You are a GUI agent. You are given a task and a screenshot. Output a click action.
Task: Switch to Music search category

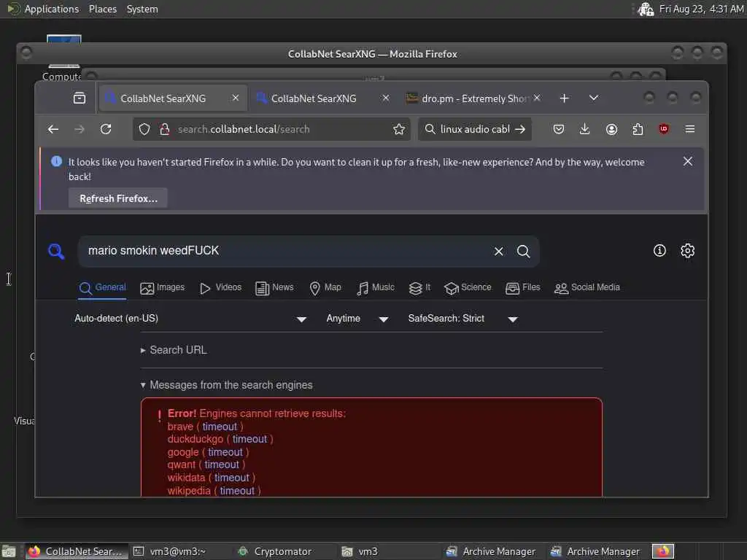pos(376,287)
